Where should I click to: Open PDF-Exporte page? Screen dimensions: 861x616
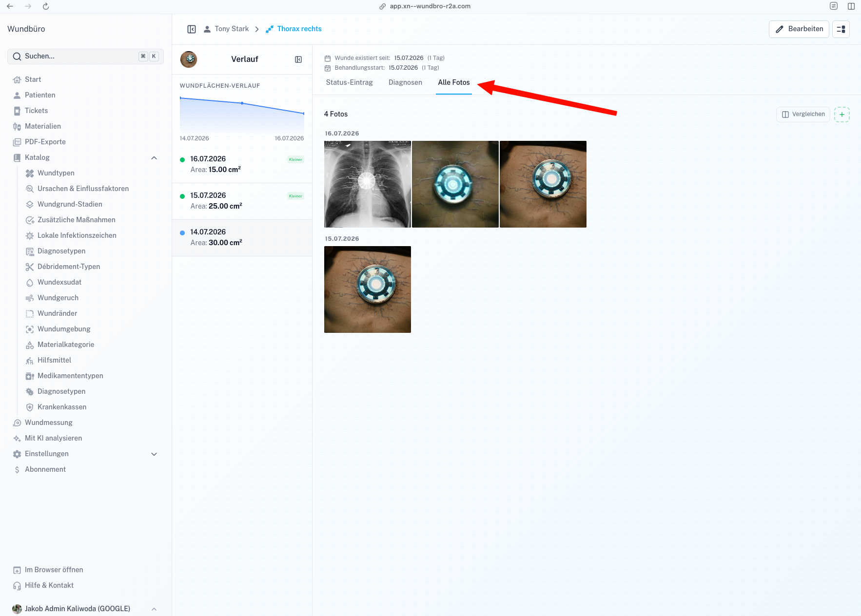click(45, 142)
